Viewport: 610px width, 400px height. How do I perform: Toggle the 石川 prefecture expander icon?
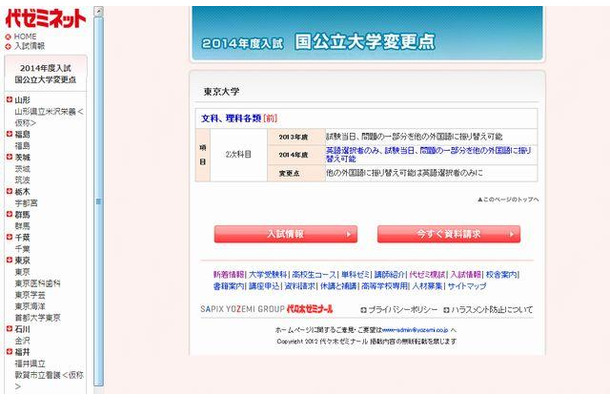(9, 329)
